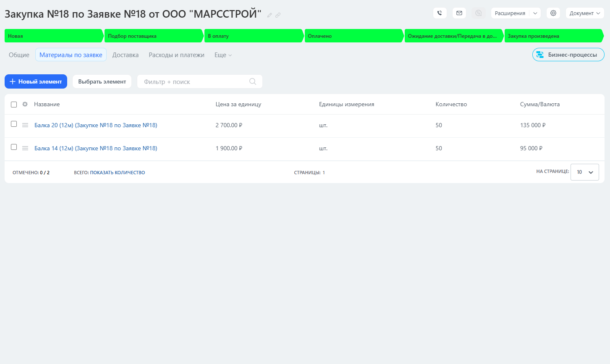Click drag handle icon for Балка 20 row
610x364 pixels.
[25, 125]
